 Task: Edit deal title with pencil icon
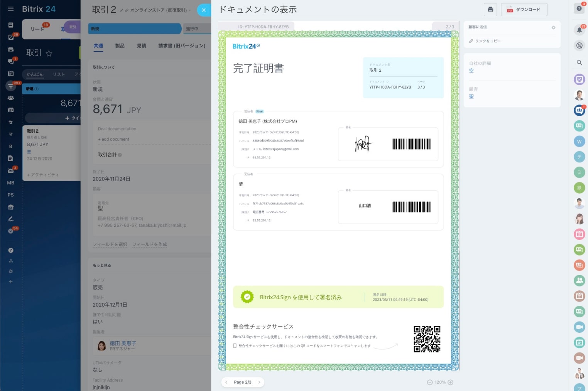click(121, 10)
